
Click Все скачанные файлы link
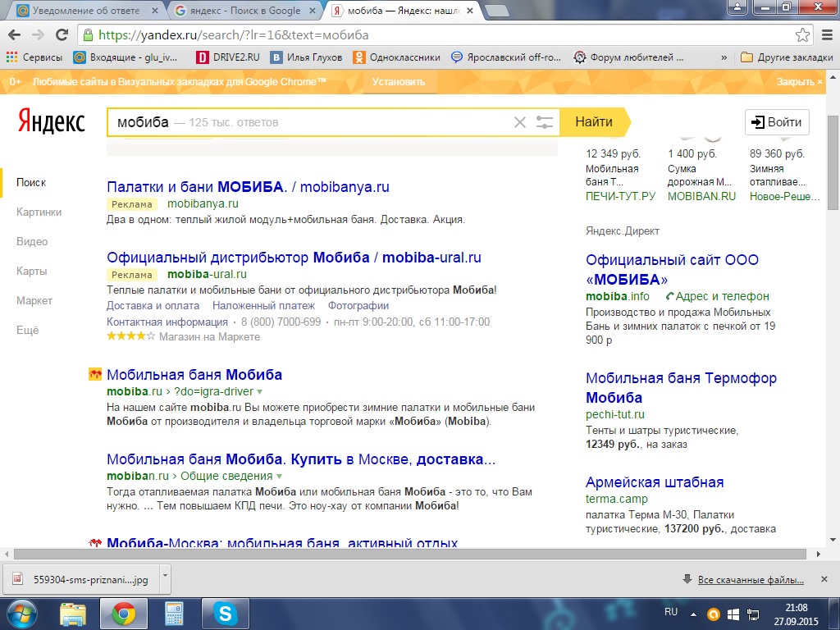tap(751, 580)
